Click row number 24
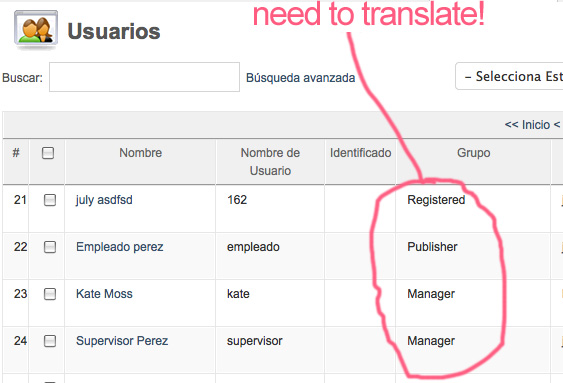The image size is (563, 383). pyautogui.click(x=20, y=341)
